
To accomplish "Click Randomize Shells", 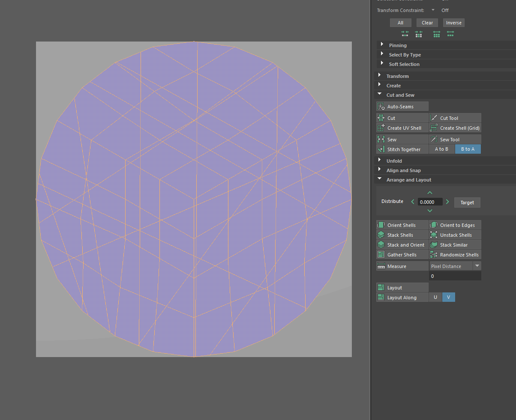I will tap(455, 254).
